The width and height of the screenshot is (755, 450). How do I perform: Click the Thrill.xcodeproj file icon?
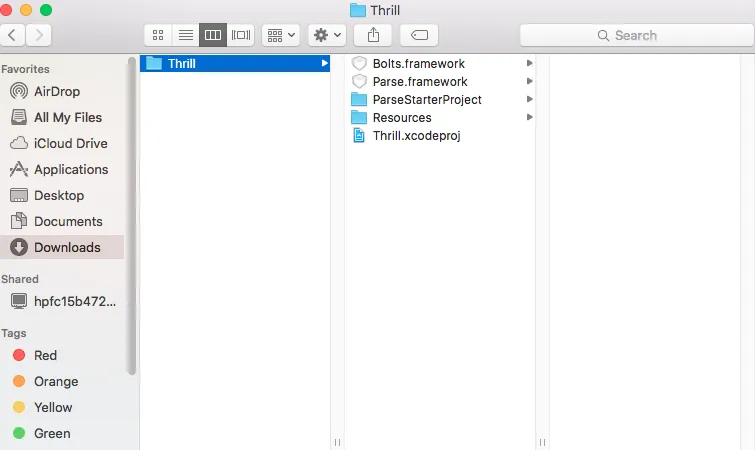point(359,136)
